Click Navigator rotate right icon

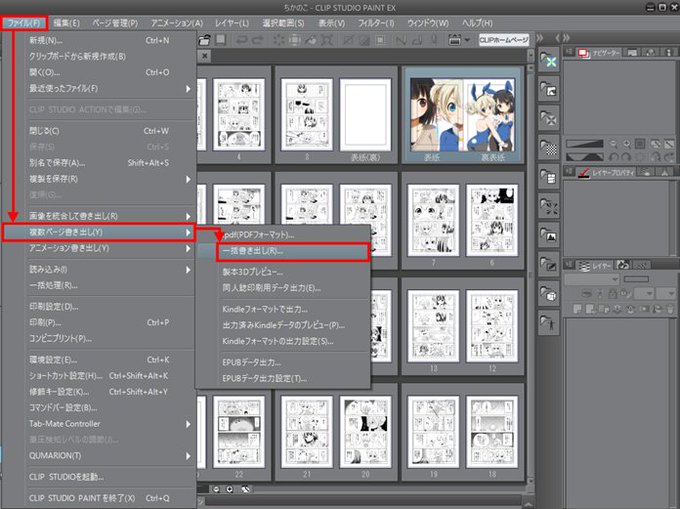(627, 157)
